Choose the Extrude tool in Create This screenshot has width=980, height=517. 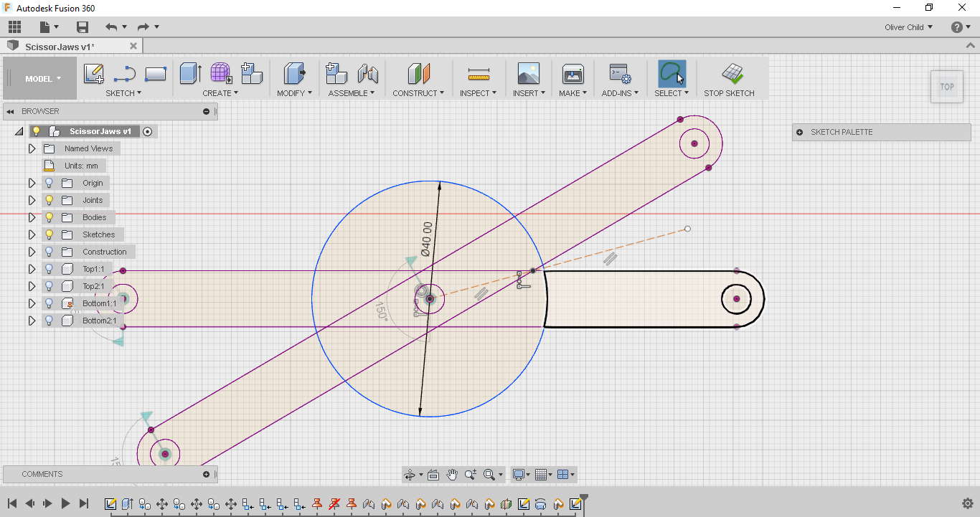click(x=190, y=74)
